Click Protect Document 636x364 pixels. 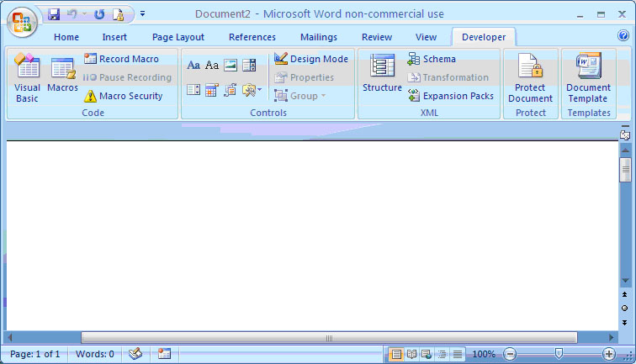pos(530,78)
